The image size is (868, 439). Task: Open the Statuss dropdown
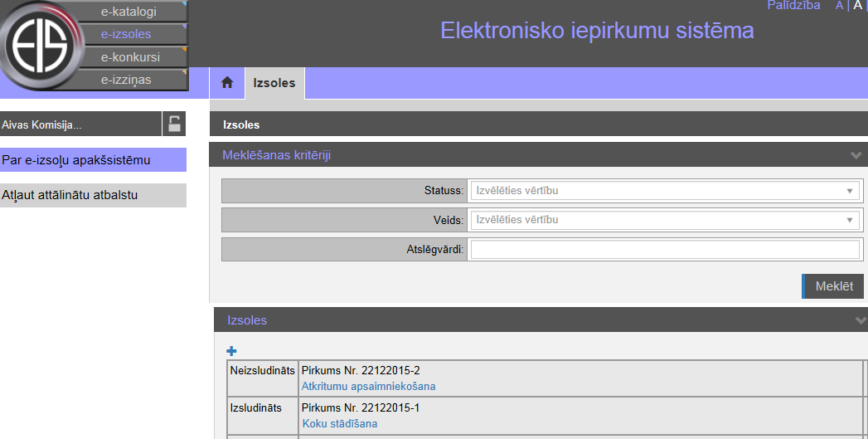click(x=663, y=191)
